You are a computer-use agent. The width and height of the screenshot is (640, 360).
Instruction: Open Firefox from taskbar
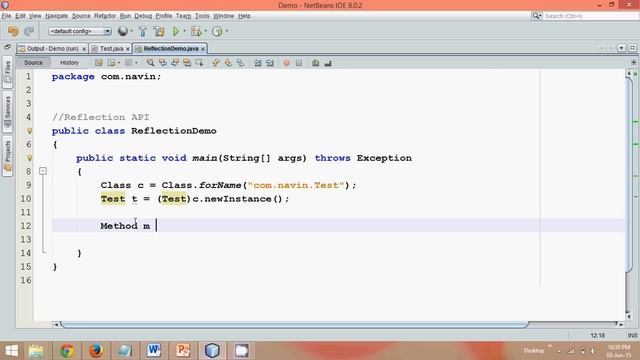[x=96, y=351]
